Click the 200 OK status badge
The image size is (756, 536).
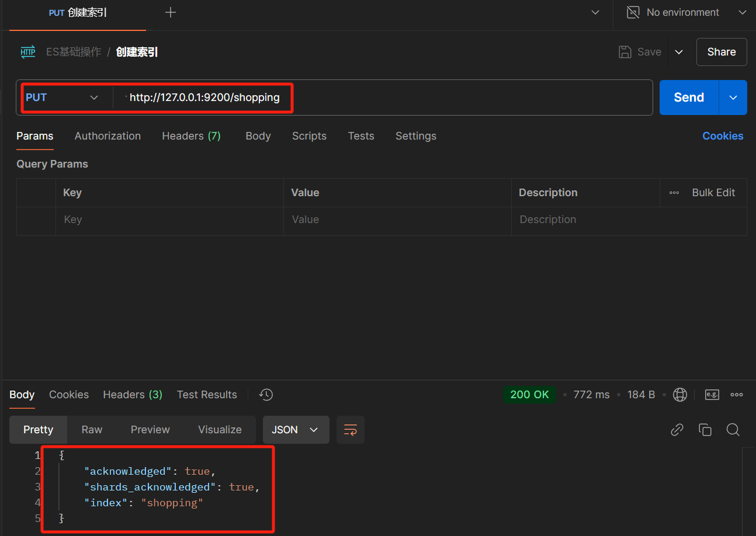[529, 395]
